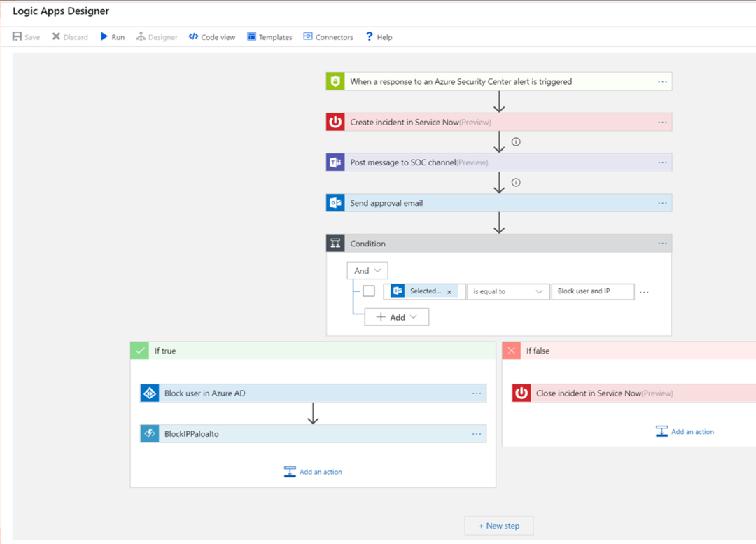The width and height of the screenshot is (756, 544).
Task: Click the red If false X icon
Action: pyautogui.click(x=512, y=351)
